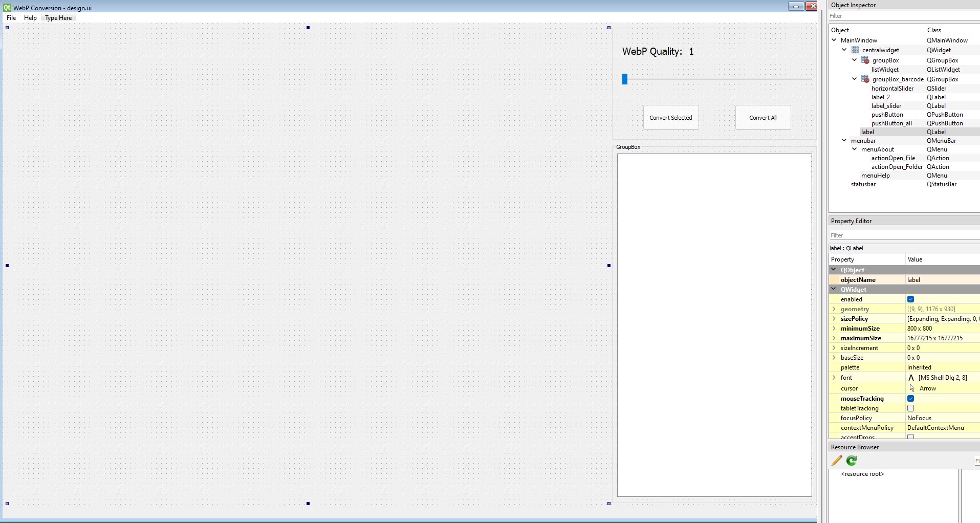Open the Help menu
Image resolution: width=980 pixels, height=523 pixels.
point(30,18)
